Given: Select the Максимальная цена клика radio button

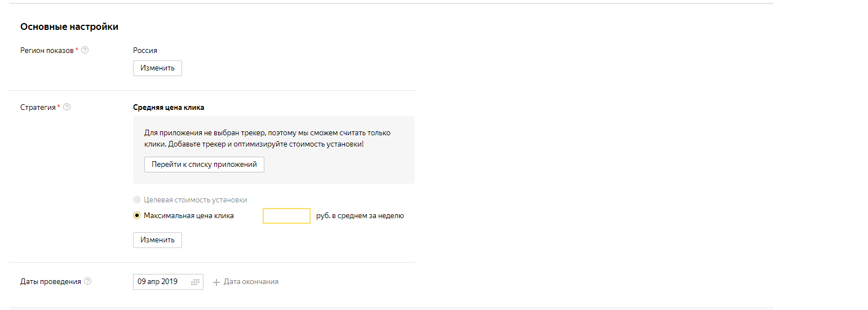Looking at the screenshot, I should click(x=137, y=215).
